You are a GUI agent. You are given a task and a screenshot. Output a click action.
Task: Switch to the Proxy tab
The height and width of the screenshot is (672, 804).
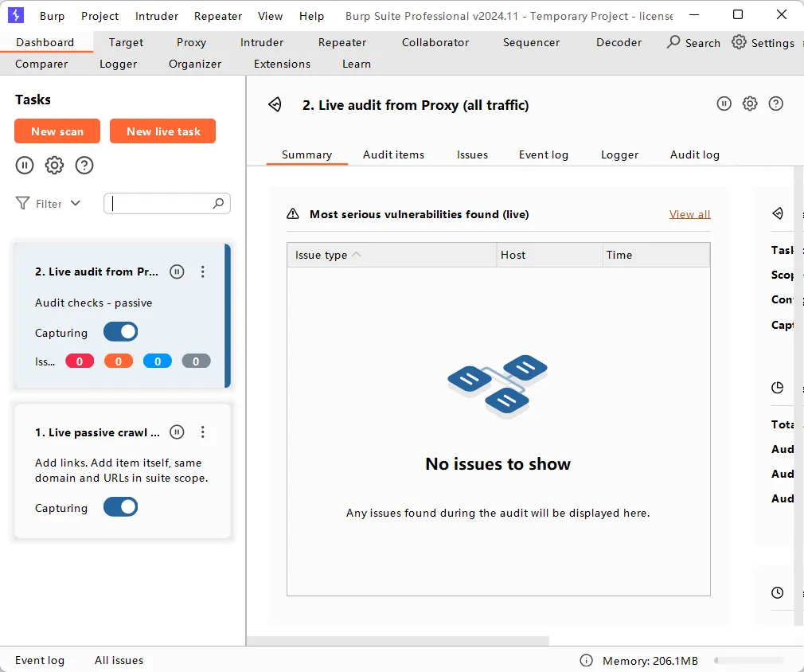pos(191,42)
